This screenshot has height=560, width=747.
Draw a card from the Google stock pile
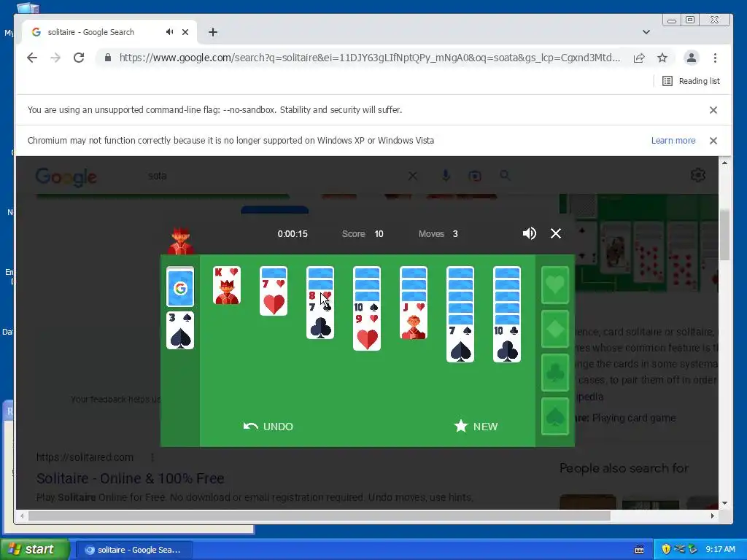(180, 287)
